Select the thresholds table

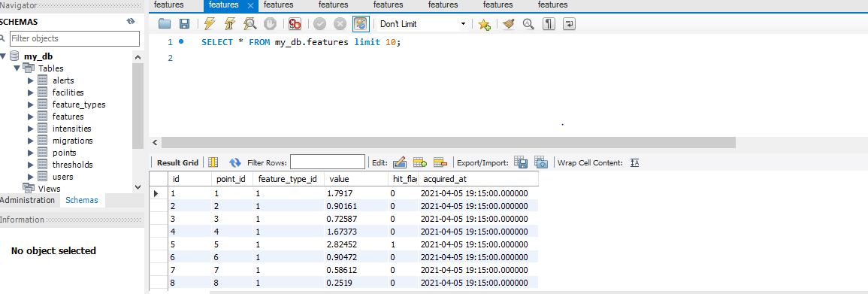72,165
